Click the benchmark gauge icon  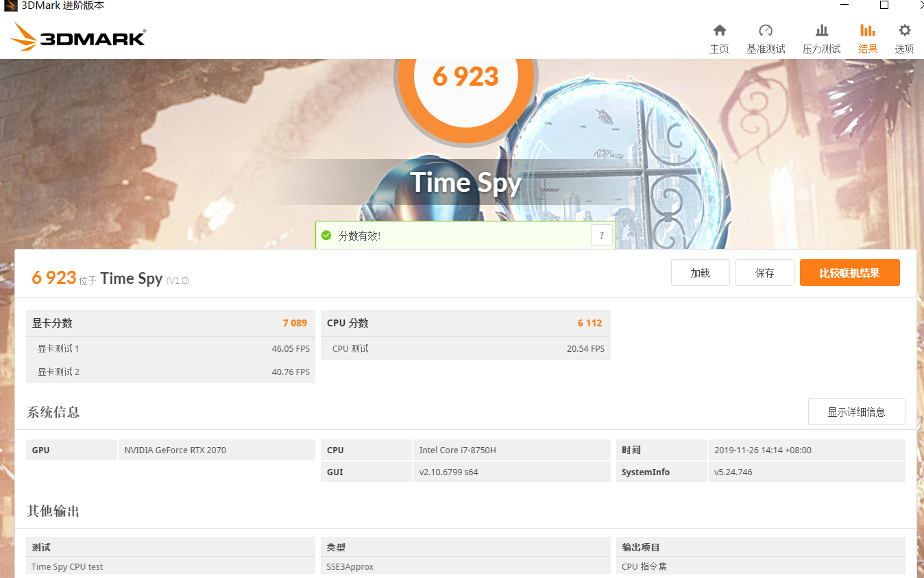[x=766, y=30]
